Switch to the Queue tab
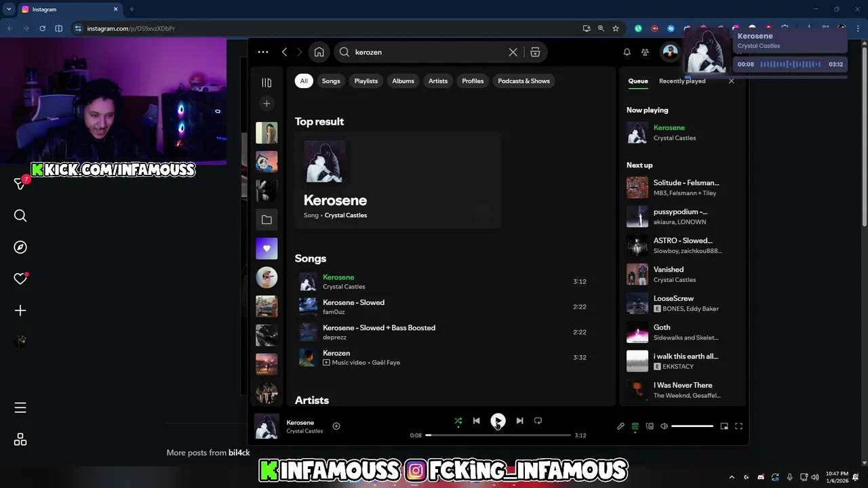 coord(638,81)
